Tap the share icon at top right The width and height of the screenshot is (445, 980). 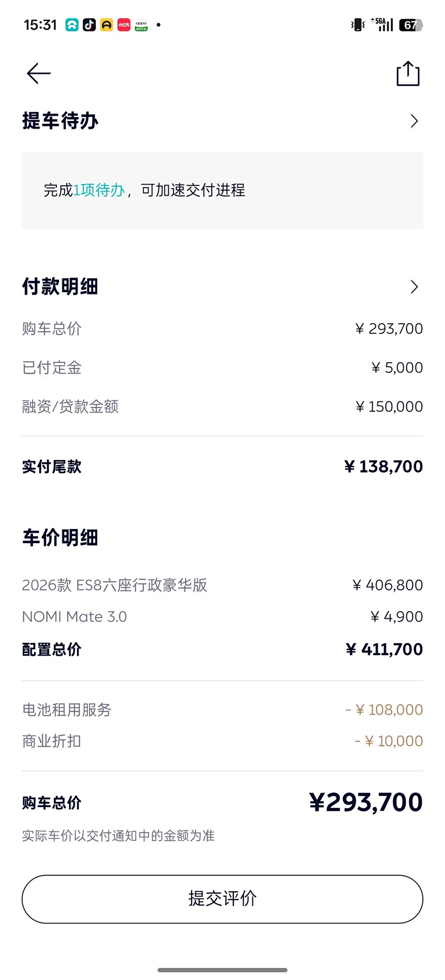click(408, 74)
